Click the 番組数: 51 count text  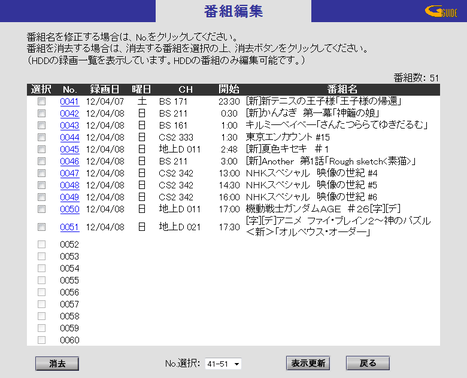(x=416, y=78)
